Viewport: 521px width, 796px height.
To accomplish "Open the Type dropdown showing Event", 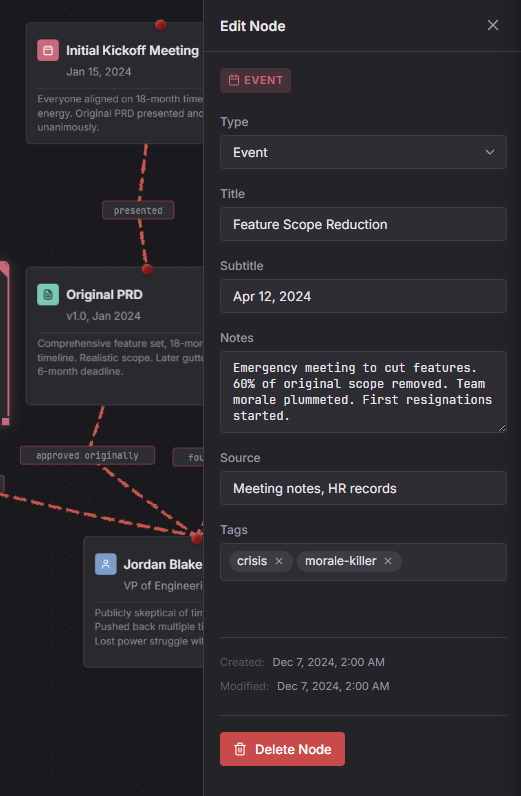I will [363, 152].
